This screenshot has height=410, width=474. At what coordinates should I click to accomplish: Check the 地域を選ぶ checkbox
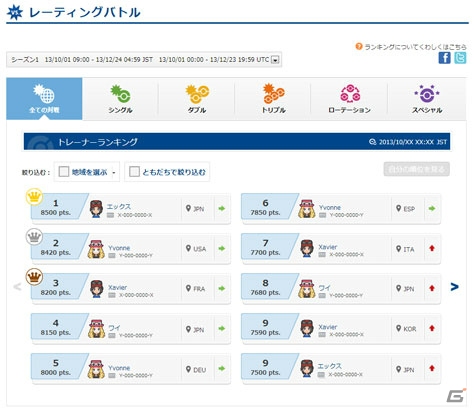[x=64, y=172]
